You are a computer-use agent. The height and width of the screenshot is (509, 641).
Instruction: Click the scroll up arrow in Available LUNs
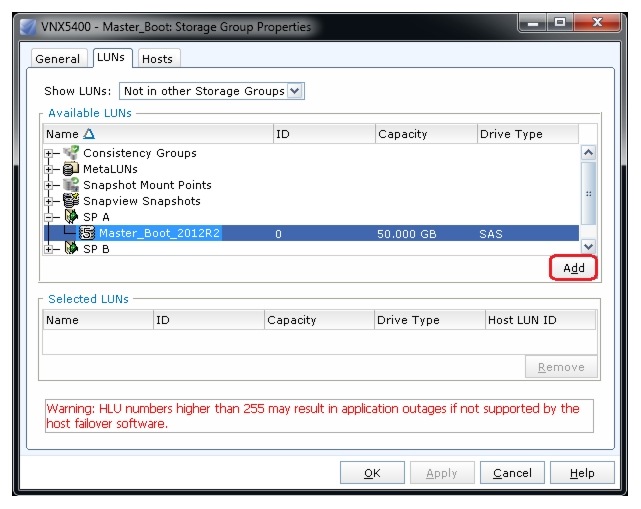click(588, 152)
